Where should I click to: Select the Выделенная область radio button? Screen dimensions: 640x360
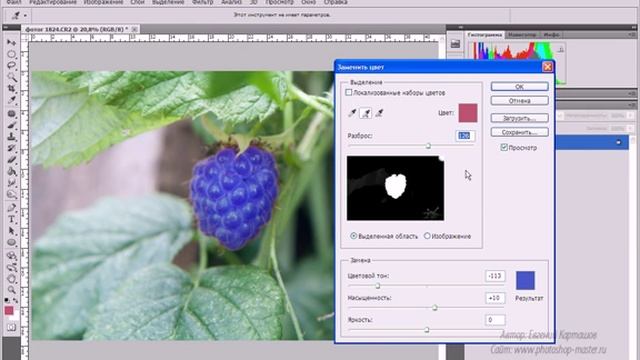(x=353, y=236)
